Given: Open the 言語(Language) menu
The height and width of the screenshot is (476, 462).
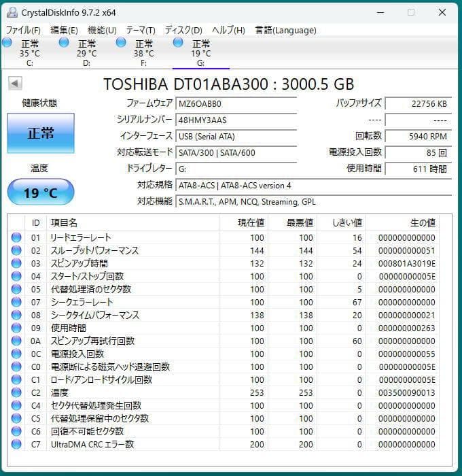Looking at the screenshot, I should point(286,30).
